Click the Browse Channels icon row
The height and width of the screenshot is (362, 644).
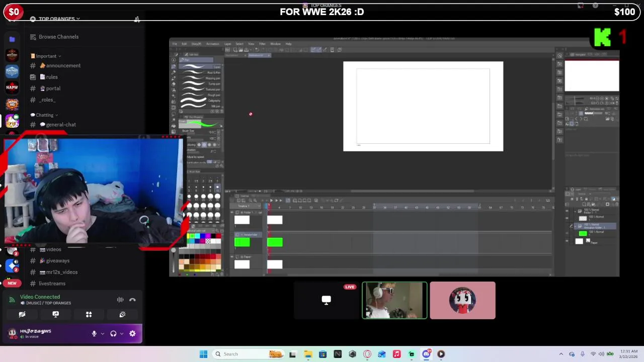58,37
